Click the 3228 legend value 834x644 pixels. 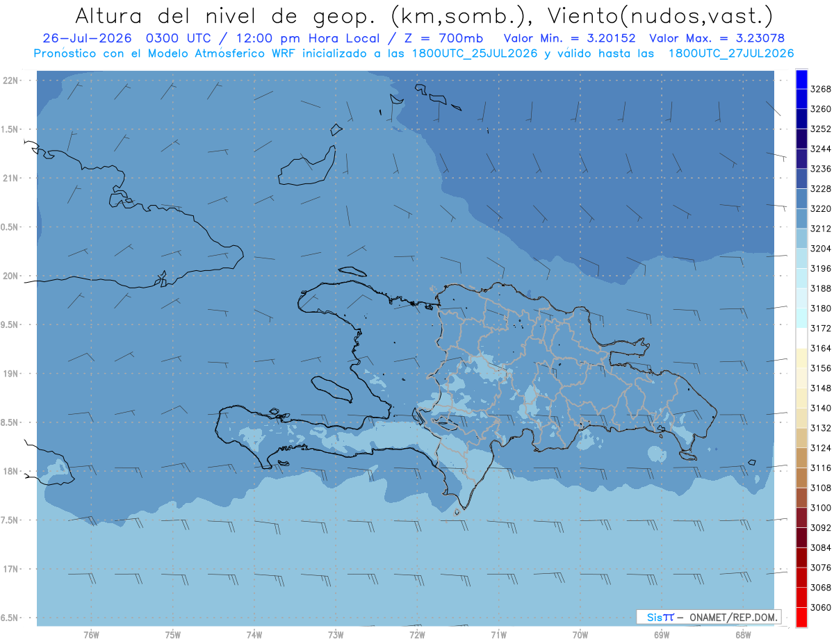pyautogui.click(x=821, y=189)
